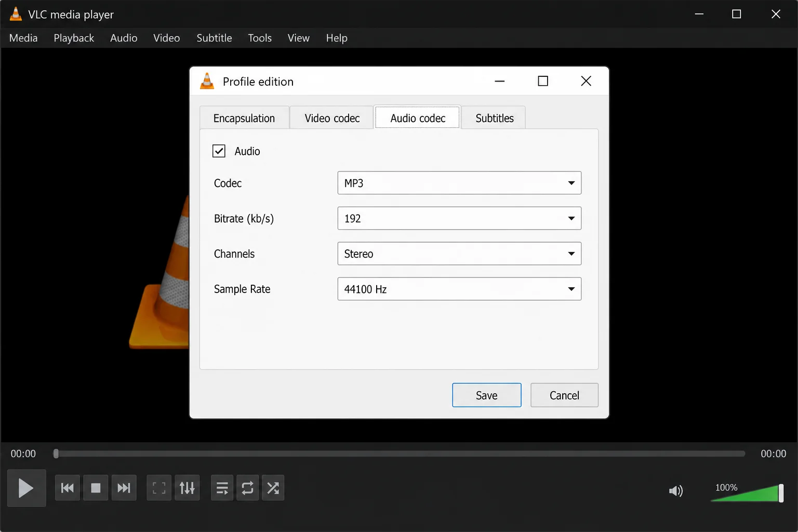Adjust the green volume slider
The width and height of the screenshot is (798, 532).
(x=747, y=493)
